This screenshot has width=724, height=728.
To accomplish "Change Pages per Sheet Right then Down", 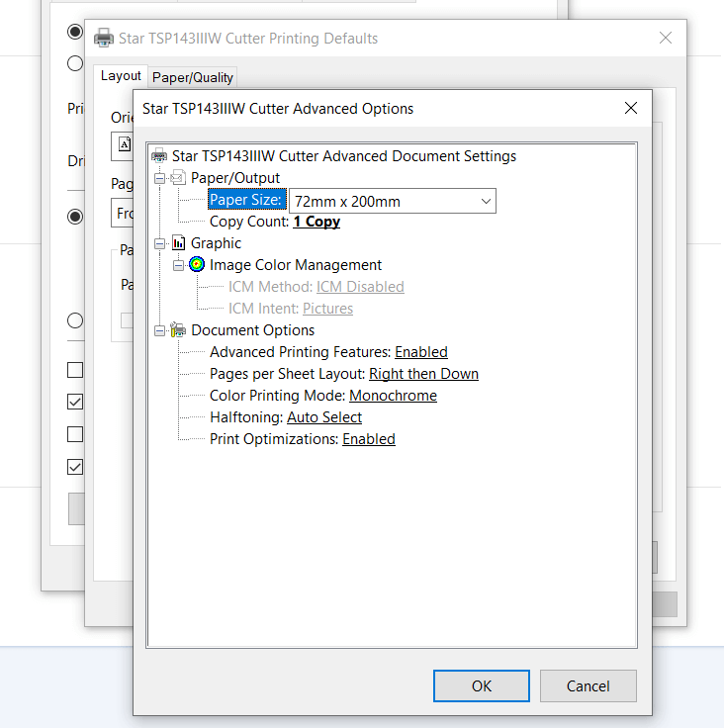I will coord(423,374).
